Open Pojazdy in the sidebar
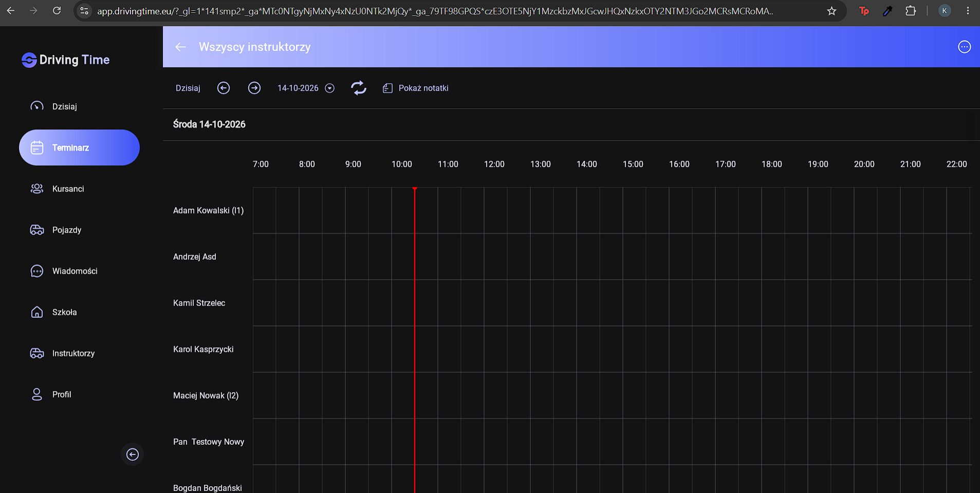Screen dimensions: 980x493 pos(79,230)
